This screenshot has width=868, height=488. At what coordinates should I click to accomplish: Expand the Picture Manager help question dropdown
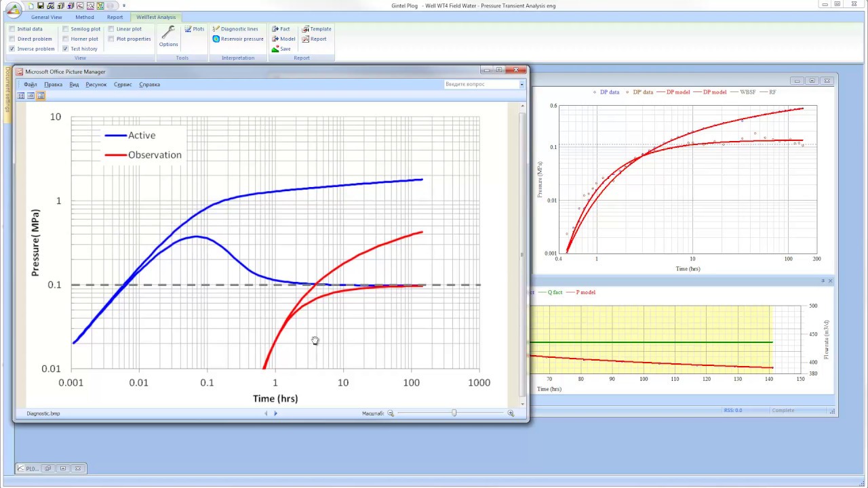click(522, 85)
